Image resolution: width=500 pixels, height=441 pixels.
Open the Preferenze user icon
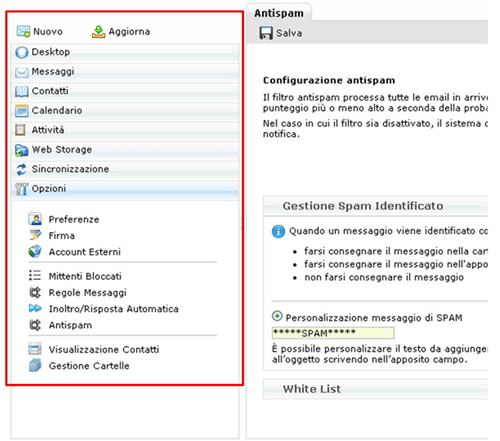tap(35, 219)
